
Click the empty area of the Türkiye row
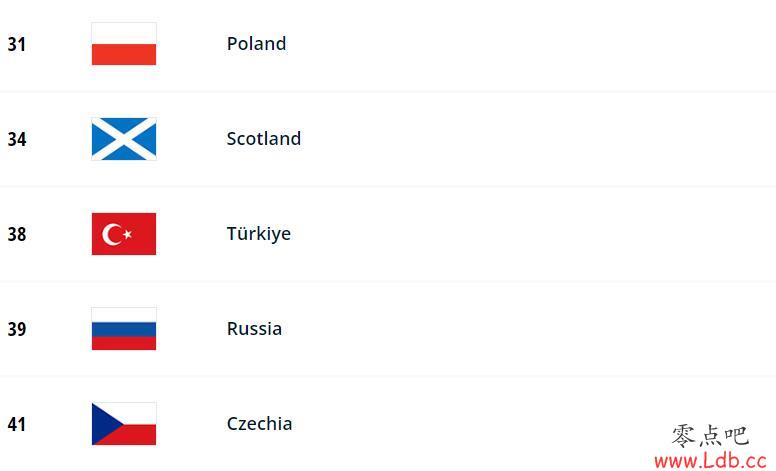coord(530,234)
